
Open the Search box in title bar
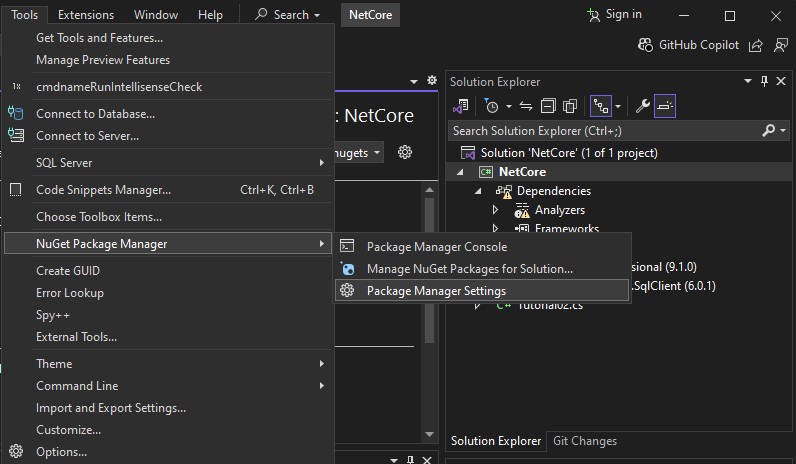tap(287, 15)
